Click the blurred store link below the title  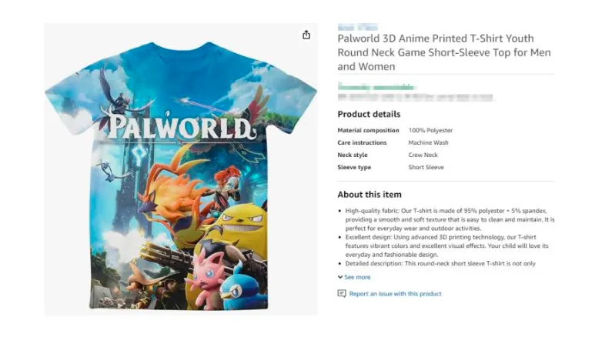tap(376, 88)
